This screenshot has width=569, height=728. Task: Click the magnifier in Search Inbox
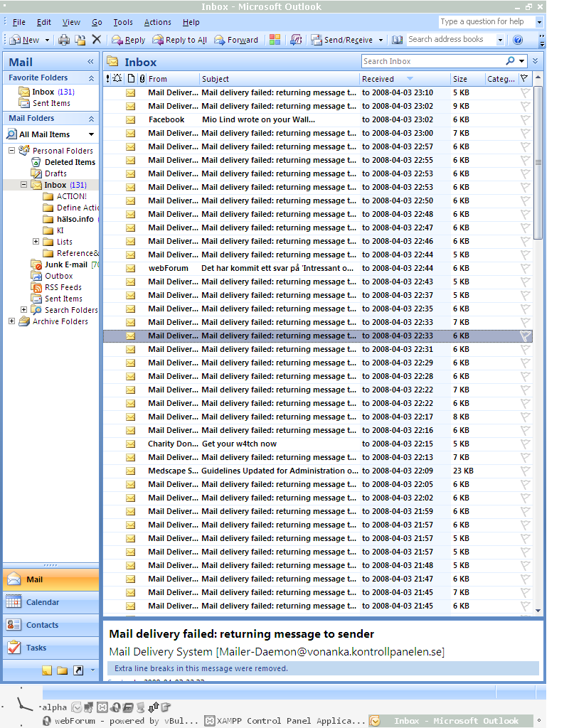pyautogui.click(x=511, y=61)
